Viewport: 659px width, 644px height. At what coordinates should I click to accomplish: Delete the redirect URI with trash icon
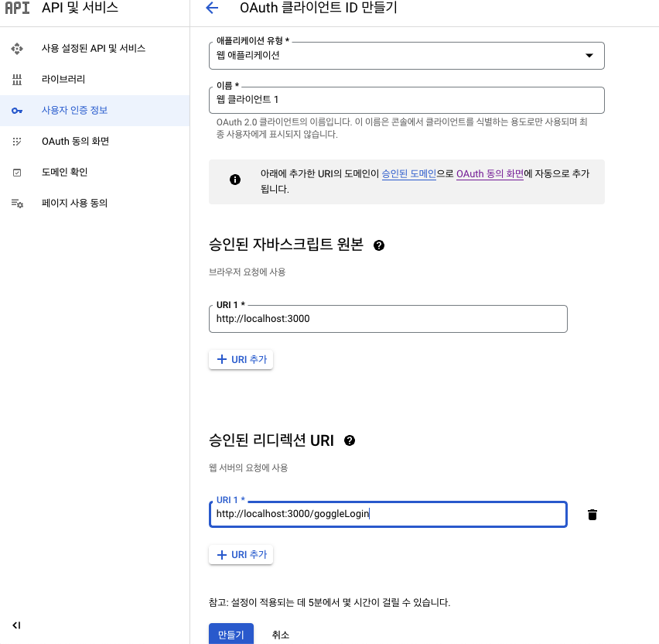(592, 515)
